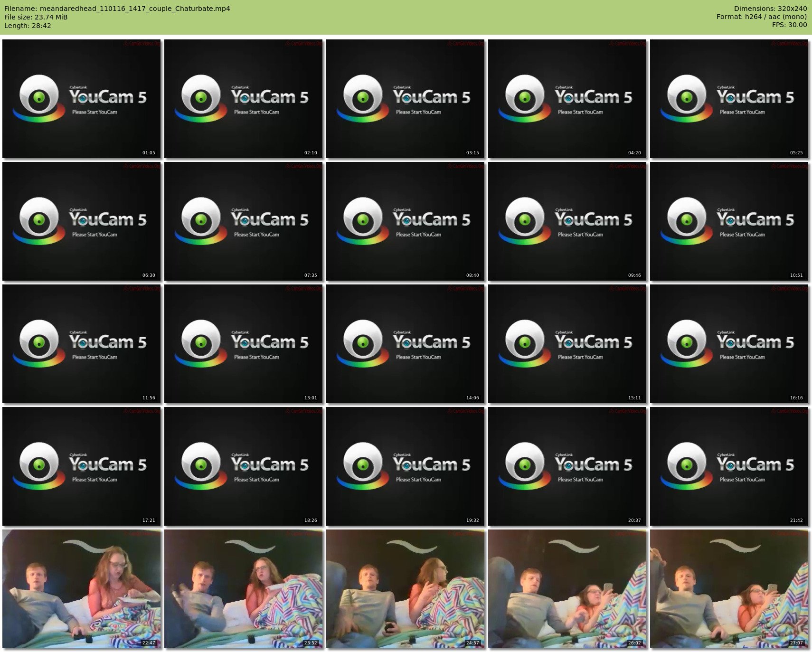812x652 pixels.
Task: Open the thumbnail stamped 05:25
Action: 729,99
